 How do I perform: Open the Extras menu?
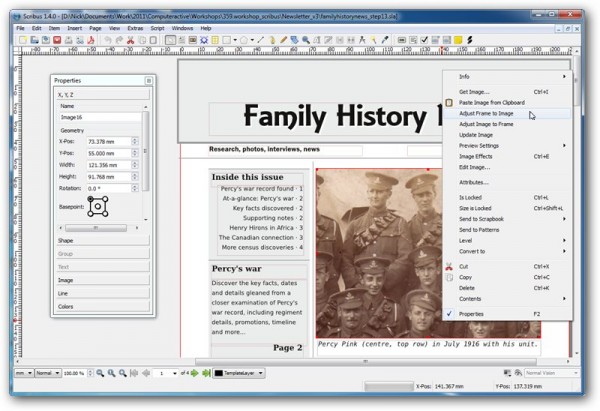(x=135, y=28)
